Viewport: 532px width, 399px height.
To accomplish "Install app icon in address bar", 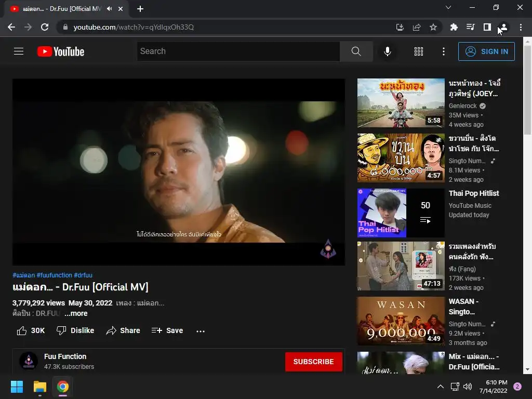I will click(400, 27).
